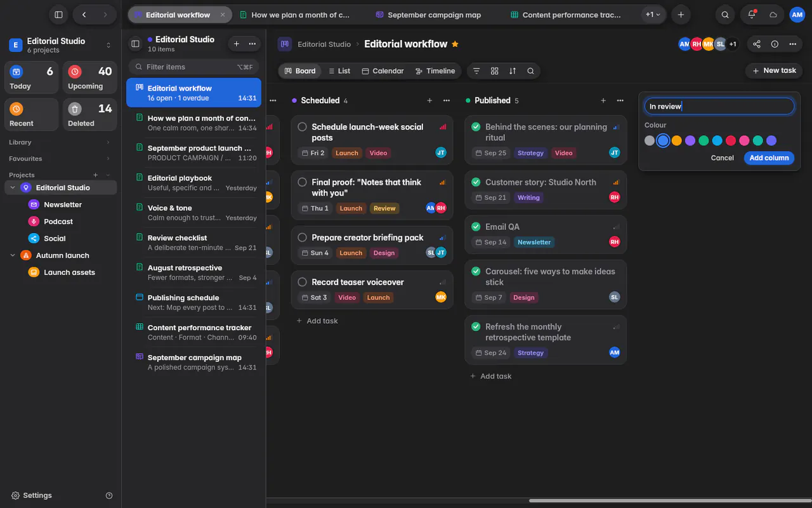Screen dimensions: 812x508
Task: Open the filter icon in board toolbar
Action: [476, 71]
